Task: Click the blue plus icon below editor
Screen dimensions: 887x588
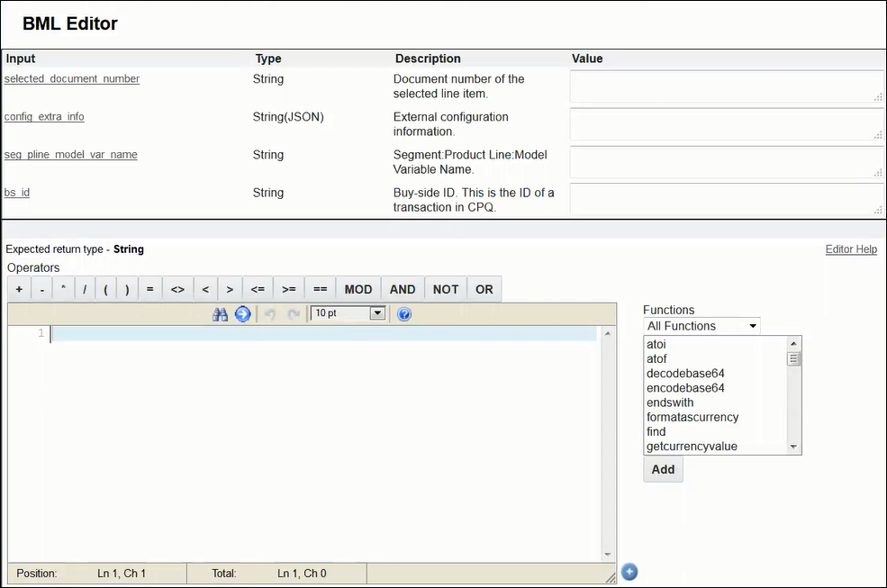Action: [x=629, y=572]
